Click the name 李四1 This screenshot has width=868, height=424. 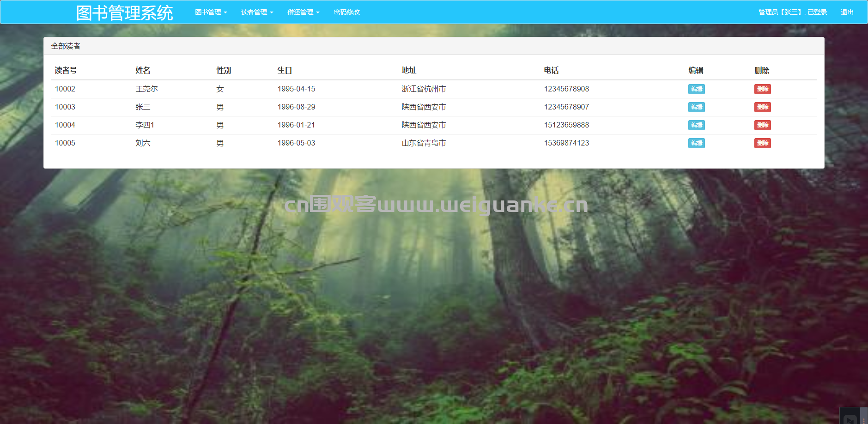point(145,125)
